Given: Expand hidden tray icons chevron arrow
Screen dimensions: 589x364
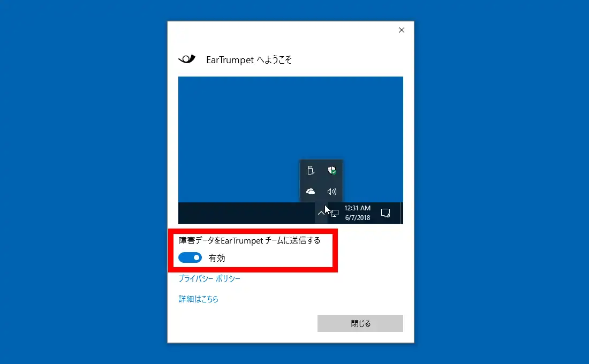Looking at the screenshot, I should pos(321,213).
